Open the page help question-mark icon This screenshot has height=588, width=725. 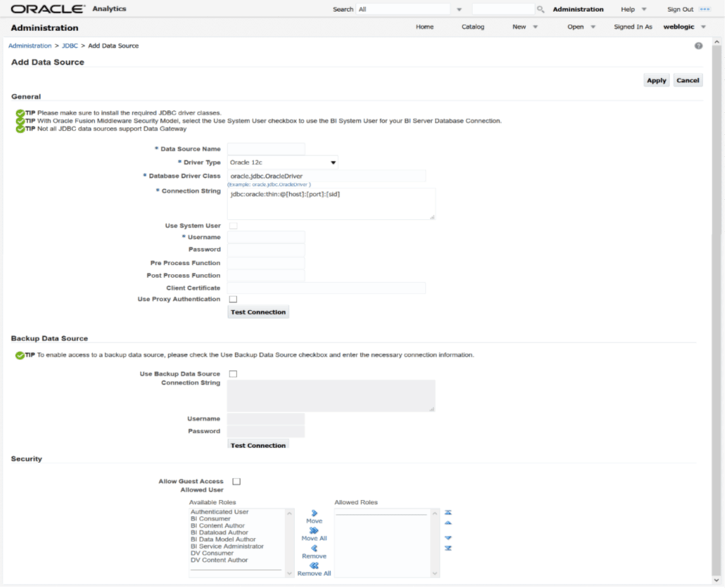pos(698,46)
